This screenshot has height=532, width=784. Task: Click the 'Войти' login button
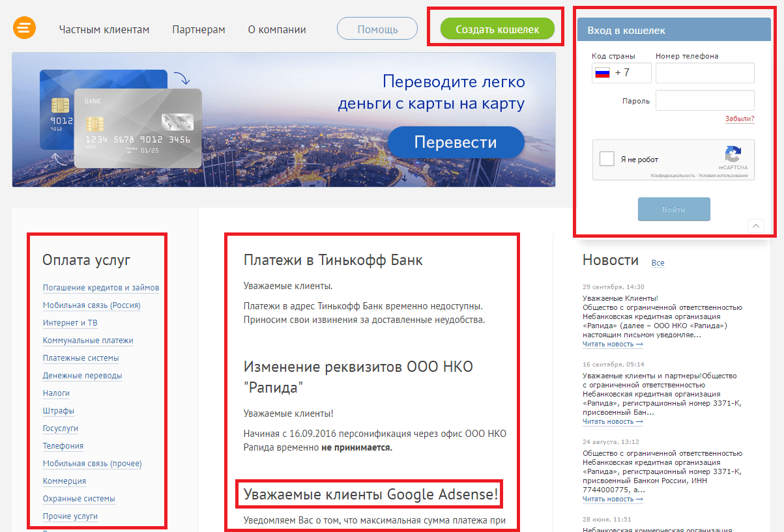click(x=674, y=210)
